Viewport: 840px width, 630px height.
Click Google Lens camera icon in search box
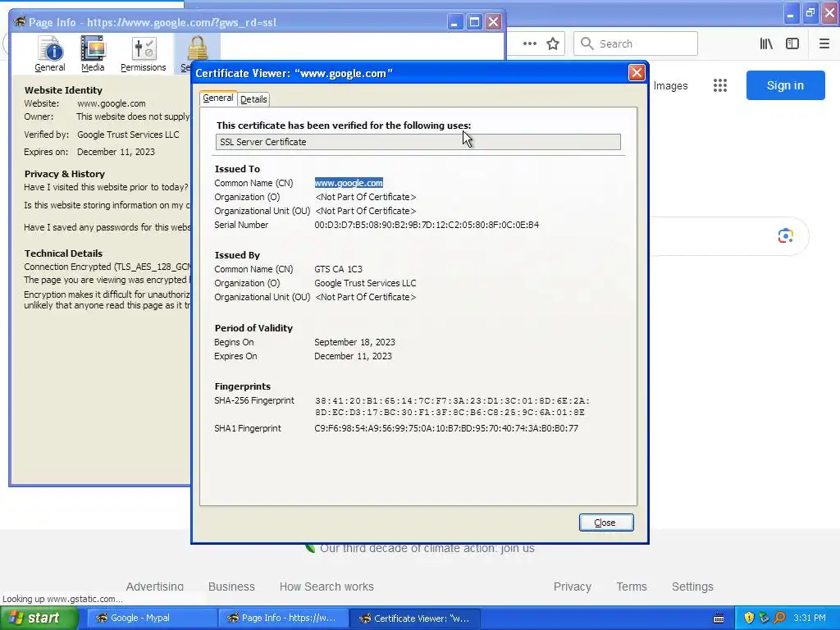[x=785, y=235]
